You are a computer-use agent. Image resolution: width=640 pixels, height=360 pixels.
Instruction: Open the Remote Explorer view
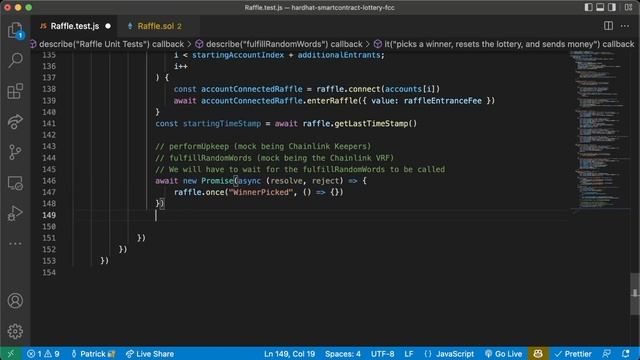pos(15,183)
